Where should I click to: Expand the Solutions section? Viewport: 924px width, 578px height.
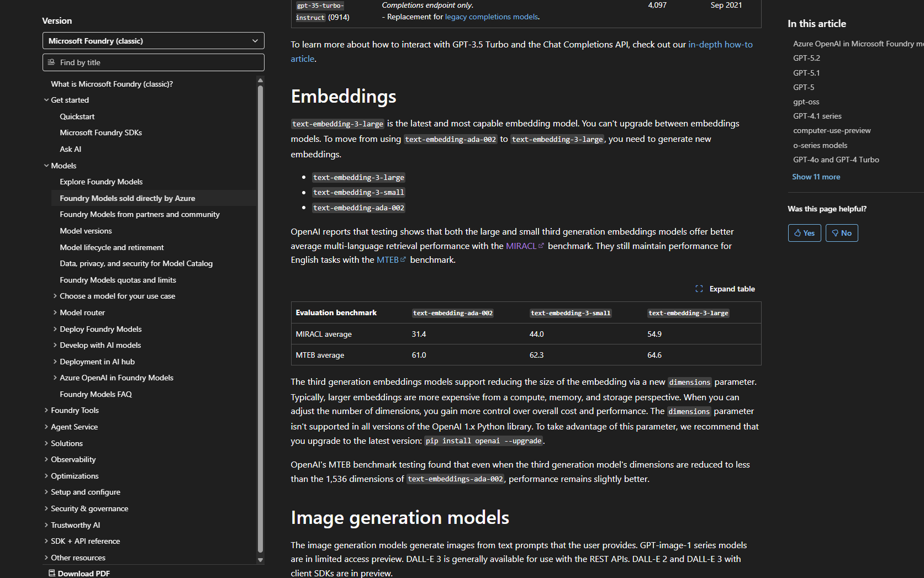(x=46, y=443)
